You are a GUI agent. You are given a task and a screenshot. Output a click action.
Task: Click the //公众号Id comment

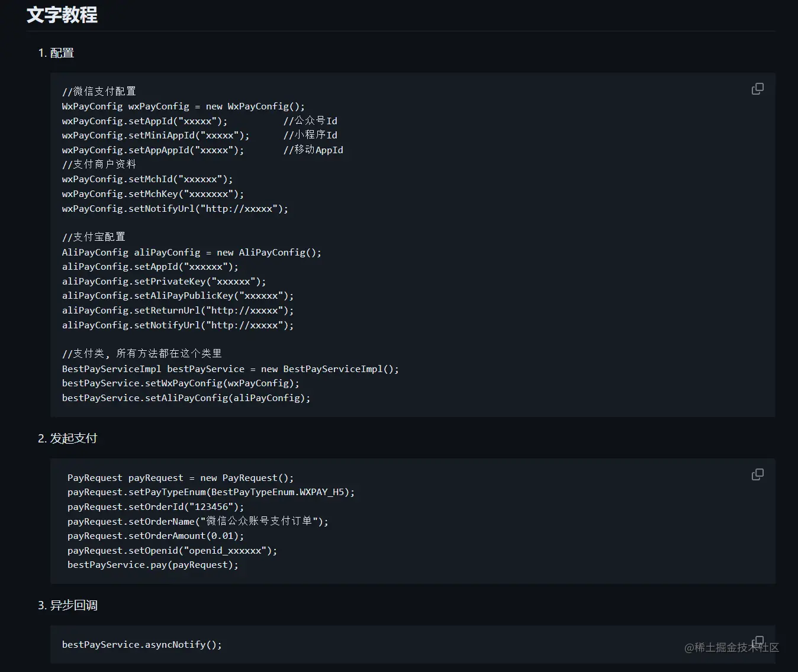(x=310, y=121)
